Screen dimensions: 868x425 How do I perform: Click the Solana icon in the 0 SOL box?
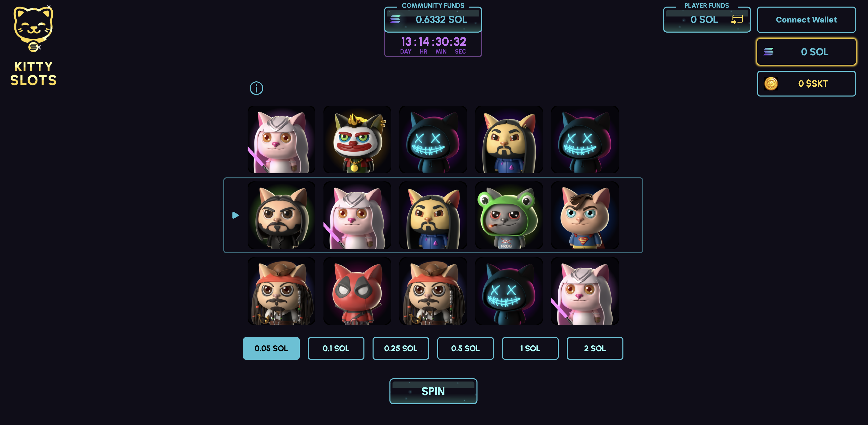(768, 52)
